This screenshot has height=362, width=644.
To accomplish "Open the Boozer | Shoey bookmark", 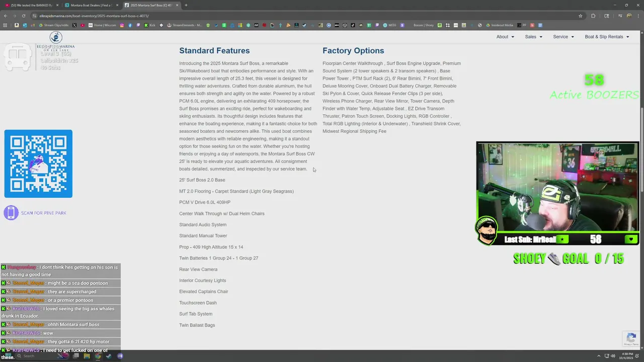I will [423, 25].
